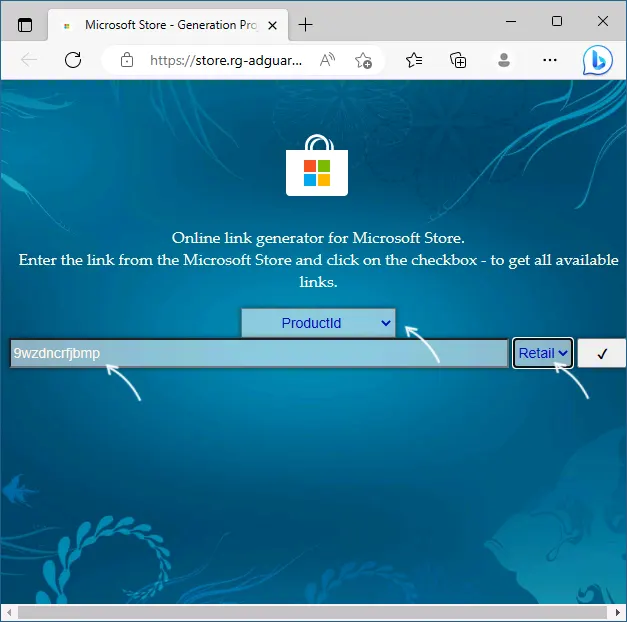The image size is (627, 622).
Task: Open the Favorites list
Action: [x=414, y=60]
